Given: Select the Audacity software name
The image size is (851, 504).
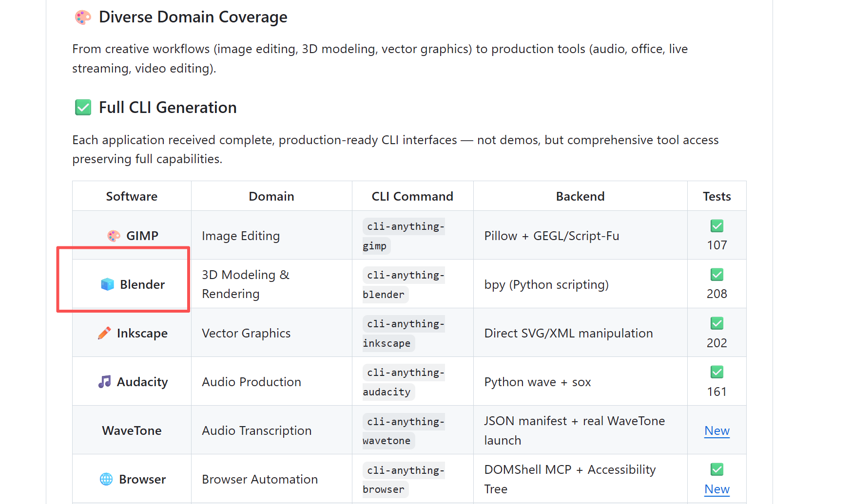Looking at the screenshot, I should (x=142, y=382).
